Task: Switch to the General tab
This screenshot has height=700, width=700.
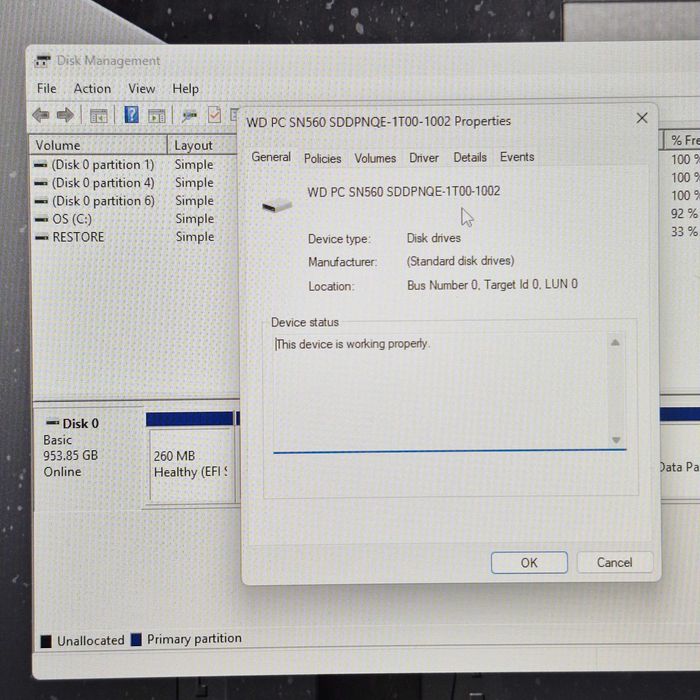Action: 271,157
